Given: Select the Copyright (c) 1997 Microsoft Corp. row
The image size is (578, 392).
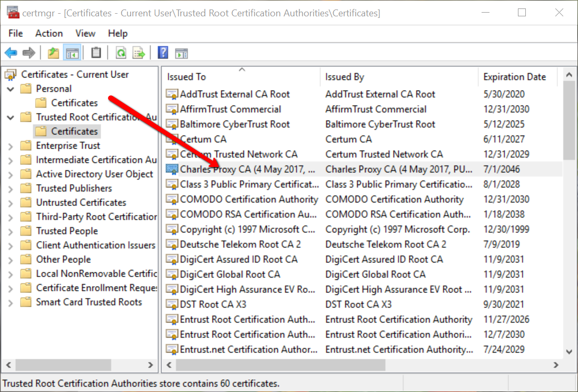Looking at the screenshot, I should [363, 229].
